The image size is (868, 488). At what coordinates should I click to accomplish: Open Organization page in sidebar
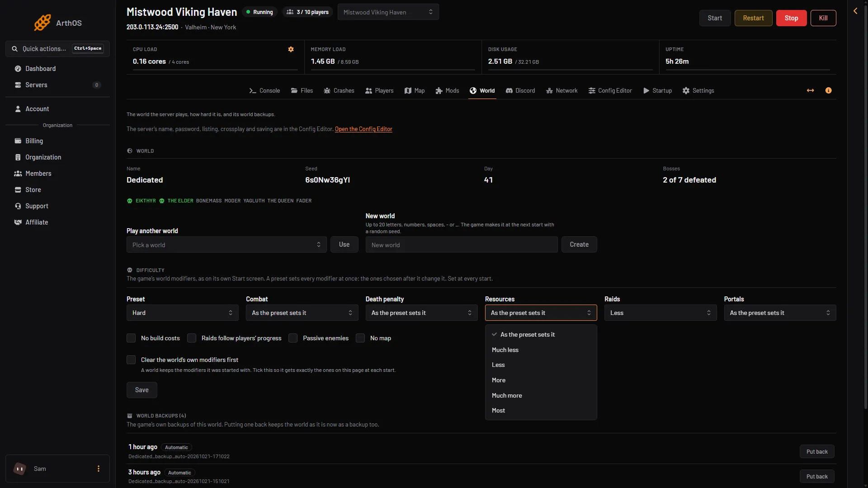pyautogui.click(x=57, y=157)
